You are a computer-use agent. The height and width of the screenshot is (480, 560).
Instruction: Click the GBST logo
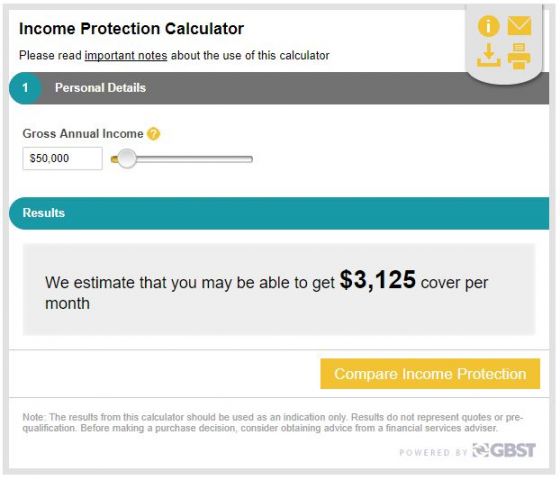click(x=504, y=450)
